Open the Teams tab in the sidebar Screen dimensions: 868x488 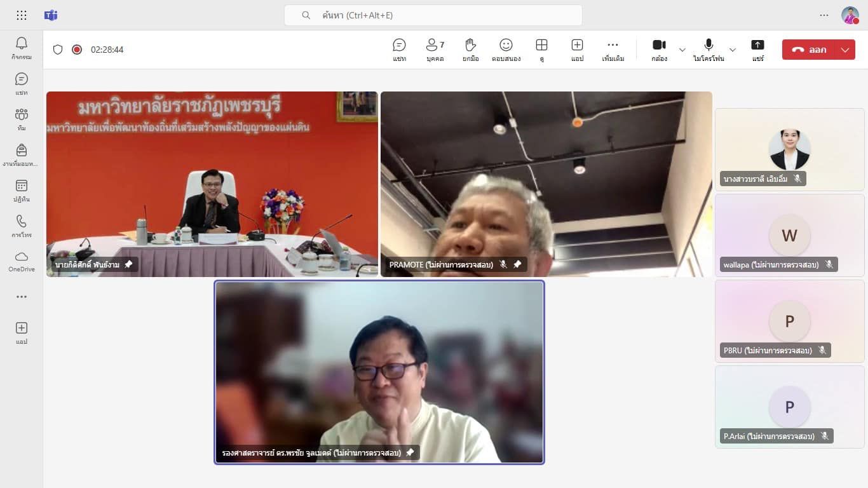(x=22, y=118)
